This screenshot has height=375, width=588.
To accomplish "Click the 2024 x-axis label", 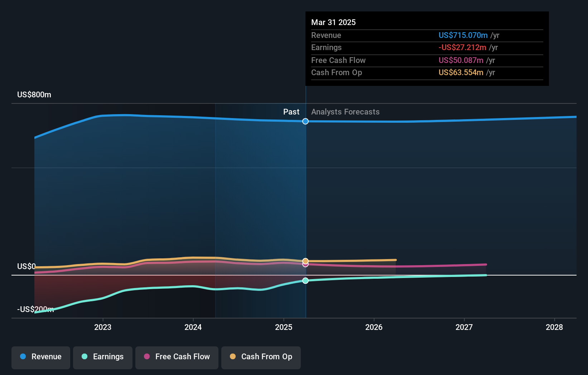I will 193,327.
